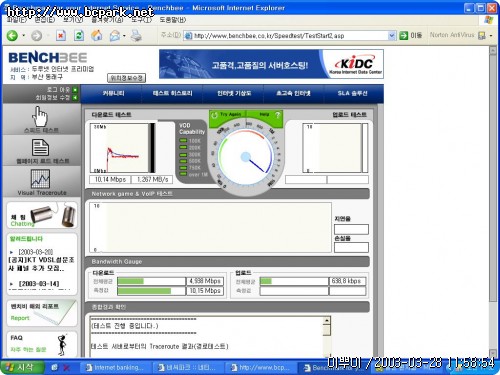Expand the Back button history arrow
The image size is (500, 375).
coord(24,35)
